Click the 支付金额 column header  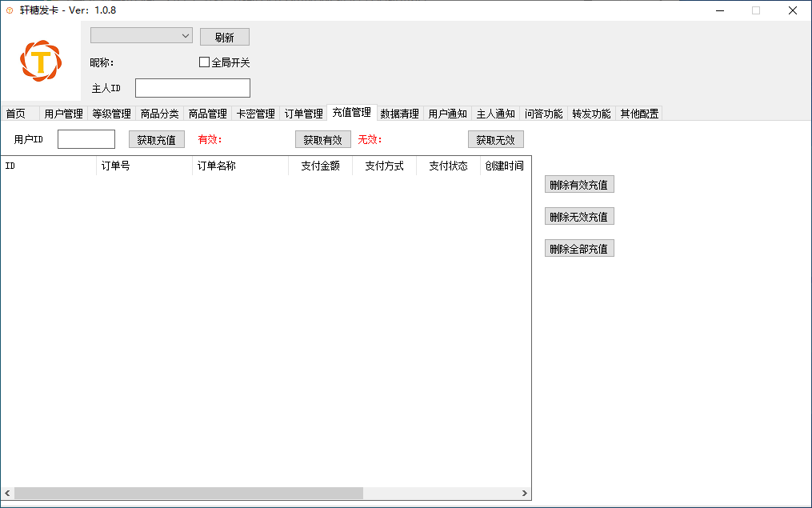point(321,166)
